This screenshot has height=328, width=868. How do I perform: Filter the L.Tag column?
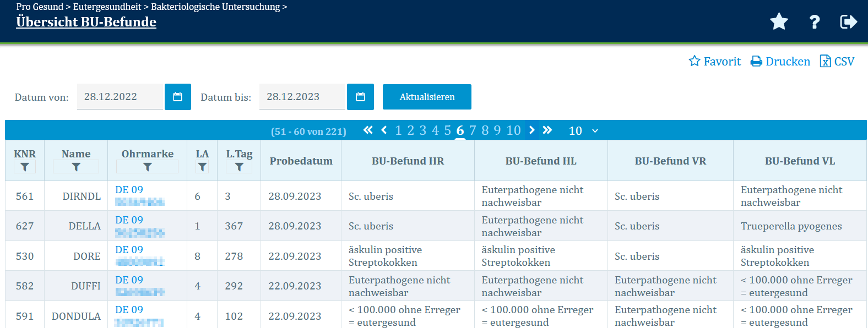[239, 167]
